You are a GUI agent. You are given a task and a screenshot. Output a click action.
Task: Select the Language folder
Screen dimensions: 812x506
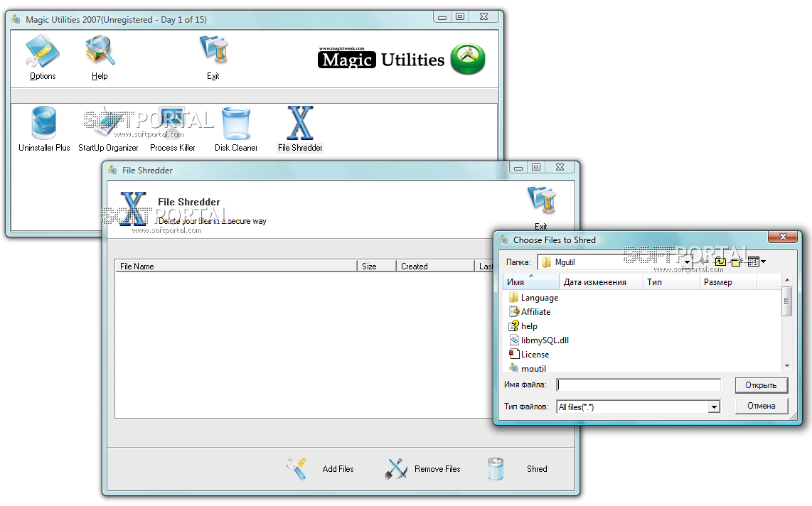(533, 298)
